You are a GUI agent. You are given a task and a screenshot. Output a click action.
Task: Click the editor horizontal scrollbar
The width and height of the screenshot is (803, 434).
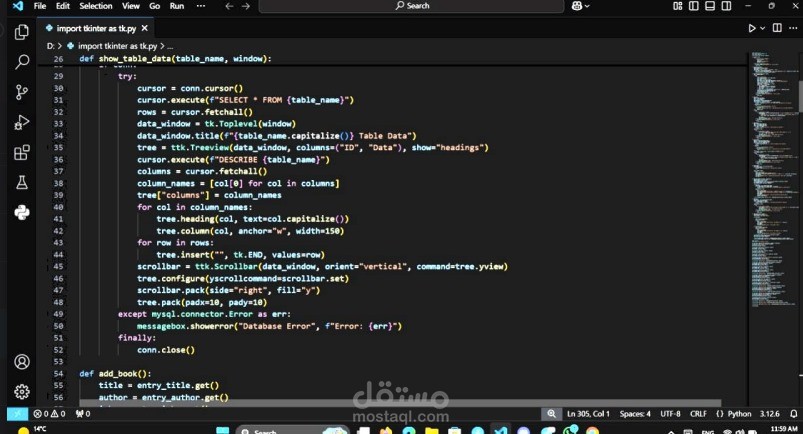[399, 403]
